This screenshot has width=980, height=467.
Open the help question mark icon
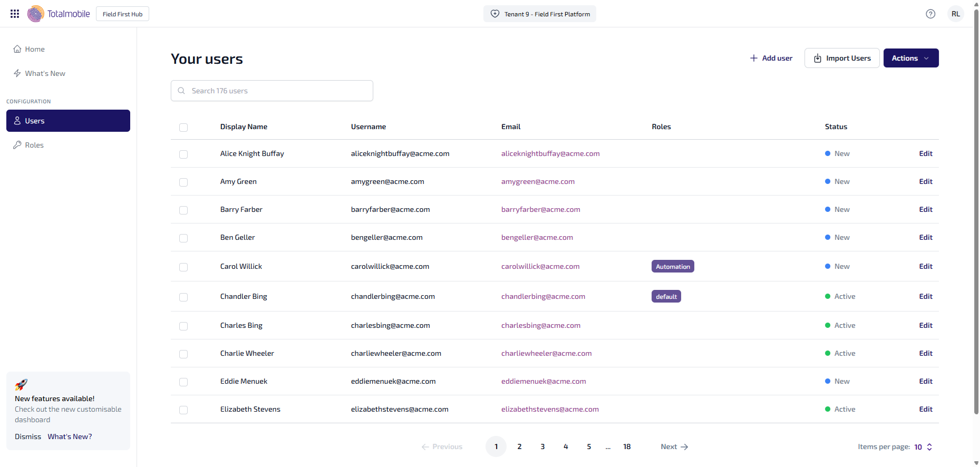[930, 14]
